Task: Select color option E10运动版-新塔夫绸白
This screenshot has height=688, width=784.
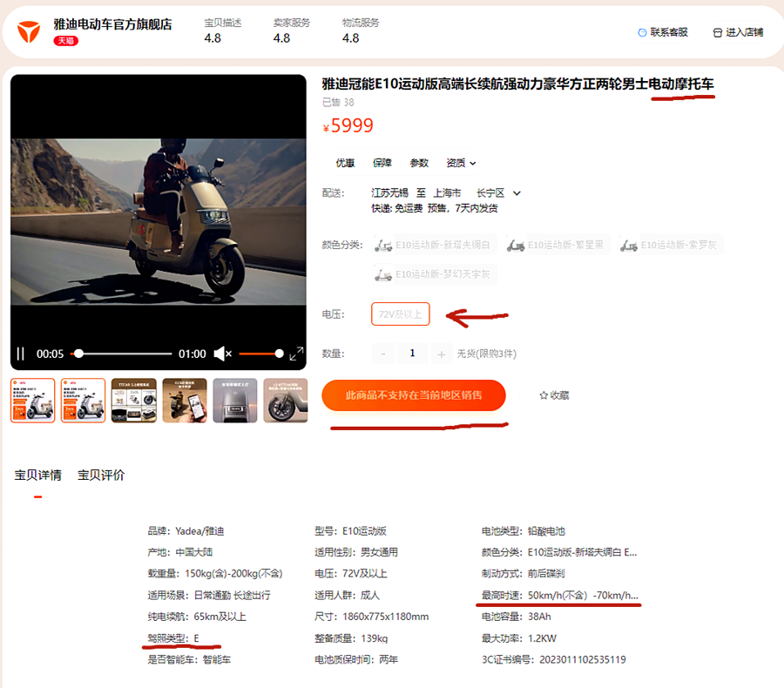Action: point(435,246)
